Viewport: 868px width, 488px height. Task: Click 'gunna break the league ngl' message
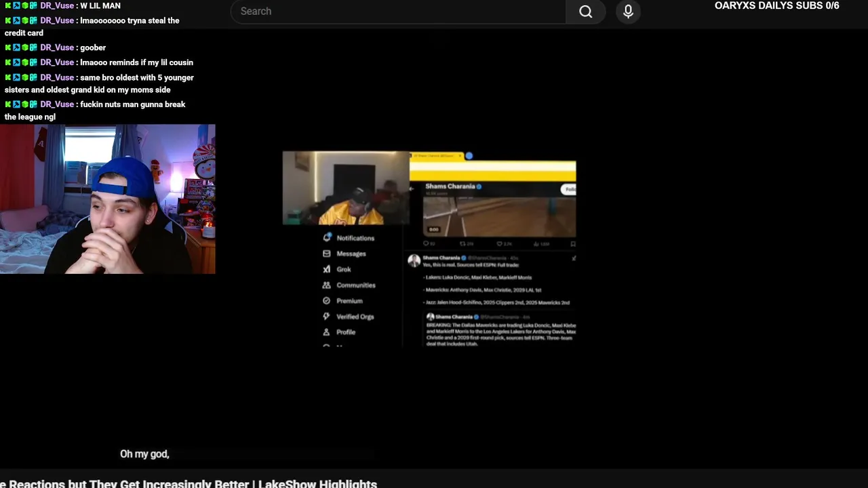[x=95, y=110]
